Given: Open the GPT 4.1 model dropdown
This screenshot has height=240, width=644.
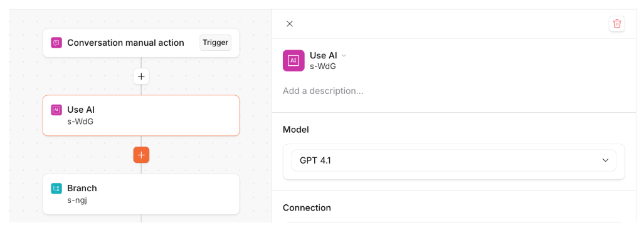Looking at the screenshot, I should pyautogui.click(x=454, y=160).
